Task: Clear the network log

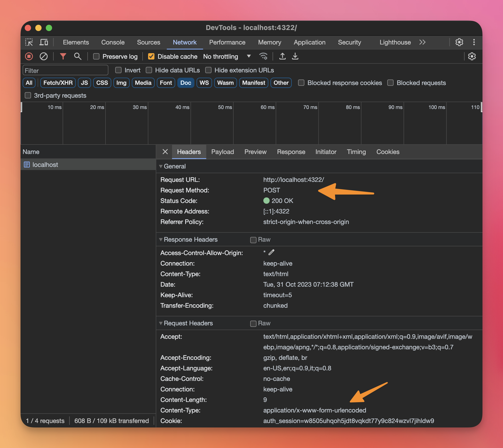Action: coord(44,56)
